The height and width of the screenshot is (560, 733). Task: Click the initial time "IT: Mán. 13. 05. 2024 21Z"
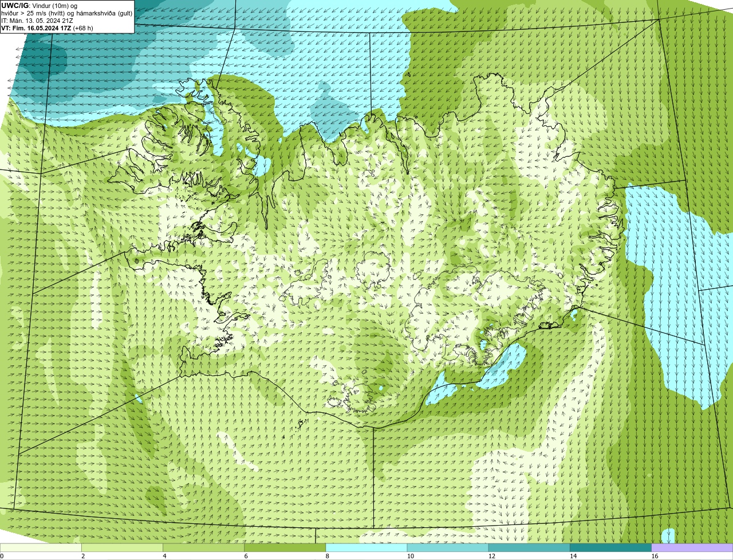point(37,21)
